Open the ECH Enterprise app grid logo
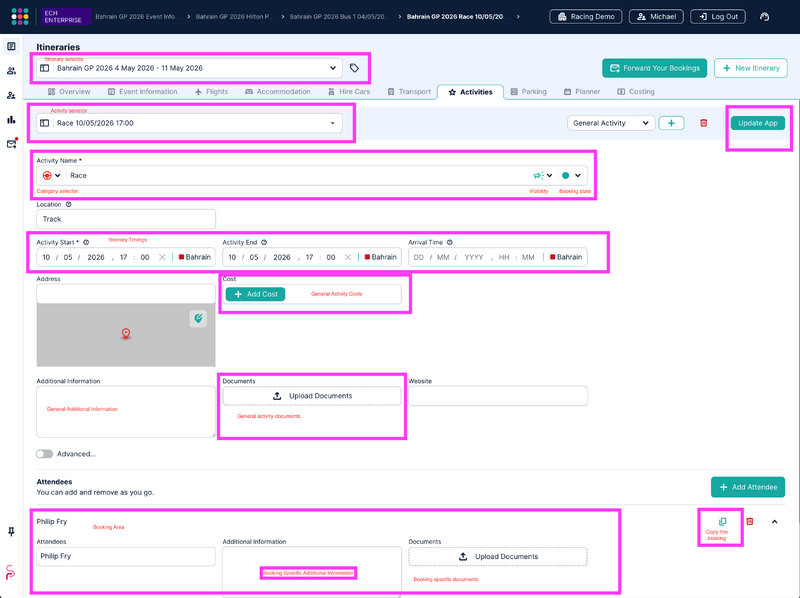800x598 pixels. (20, 16)
